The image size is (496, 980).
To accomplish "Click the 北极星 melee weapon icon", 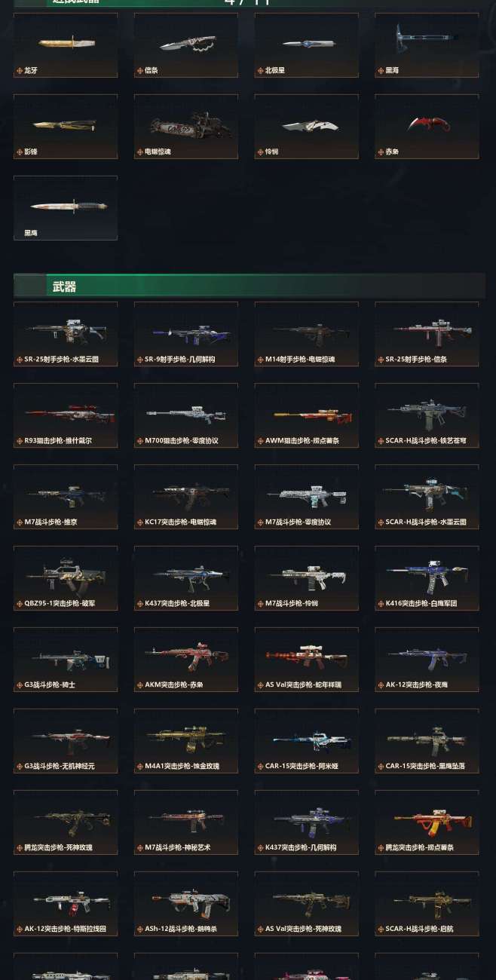I will [x=306, y=45].
